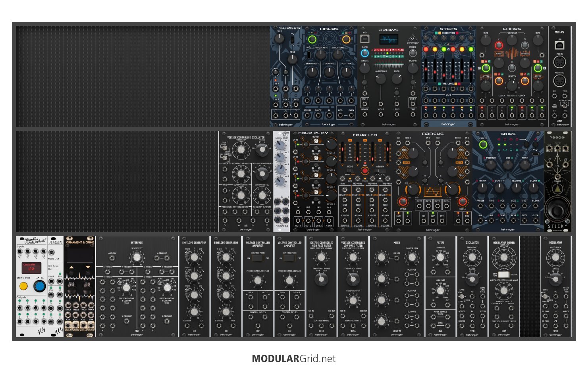Click the MIDI Out jack on PPEXP1
The height and width of the screenshot is (367, 588).
pyautogui.click(x=51, y=252)
